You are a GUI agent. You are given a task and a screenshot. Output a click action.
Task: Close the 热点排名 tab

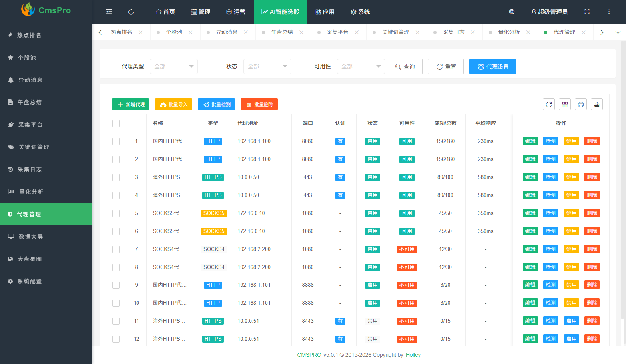point(141,32)
